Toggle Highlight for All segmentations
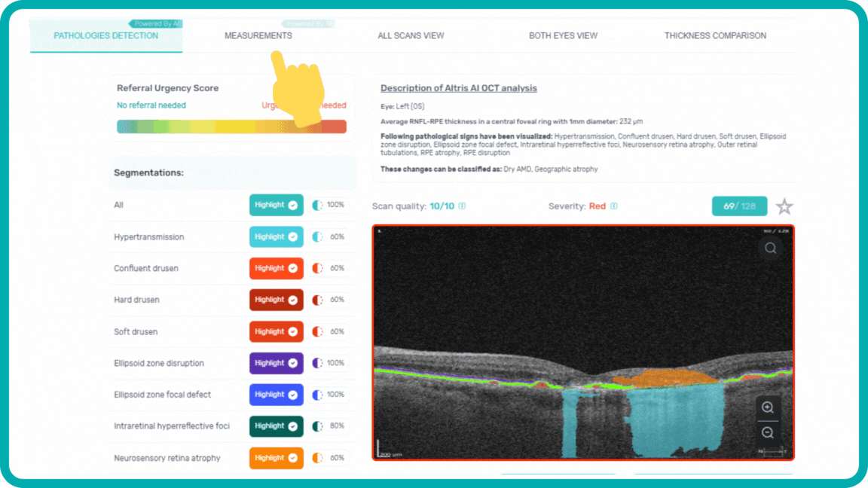868x488 pixels. (277, 205)
